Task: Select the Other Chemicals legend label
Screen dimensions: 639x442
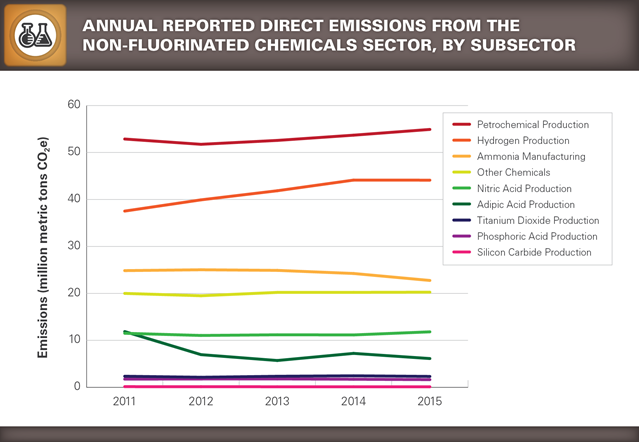Action: [515, 172]
